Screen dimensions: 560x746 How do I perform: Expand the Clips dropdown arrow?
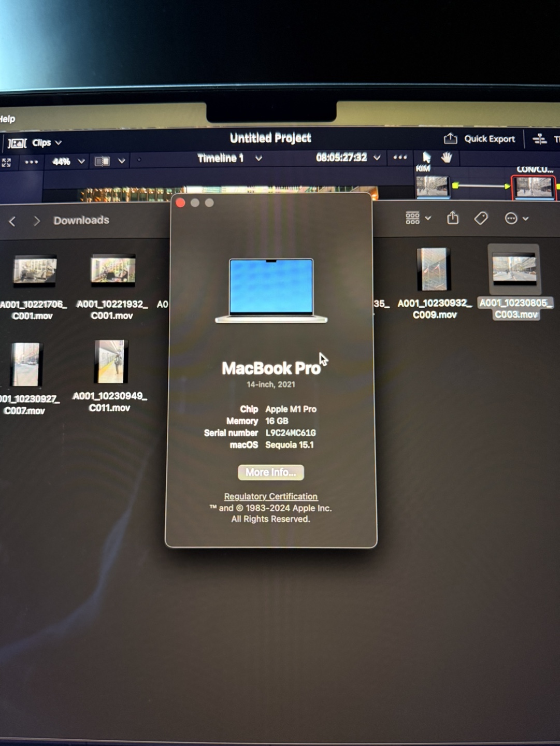coord(59,142)
